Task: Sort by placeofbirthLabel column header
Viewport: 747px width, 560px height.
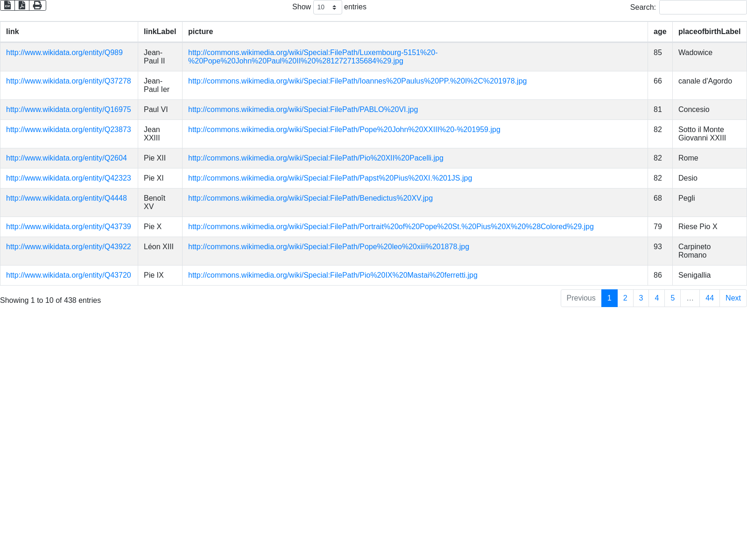Action: click(709, 32)
